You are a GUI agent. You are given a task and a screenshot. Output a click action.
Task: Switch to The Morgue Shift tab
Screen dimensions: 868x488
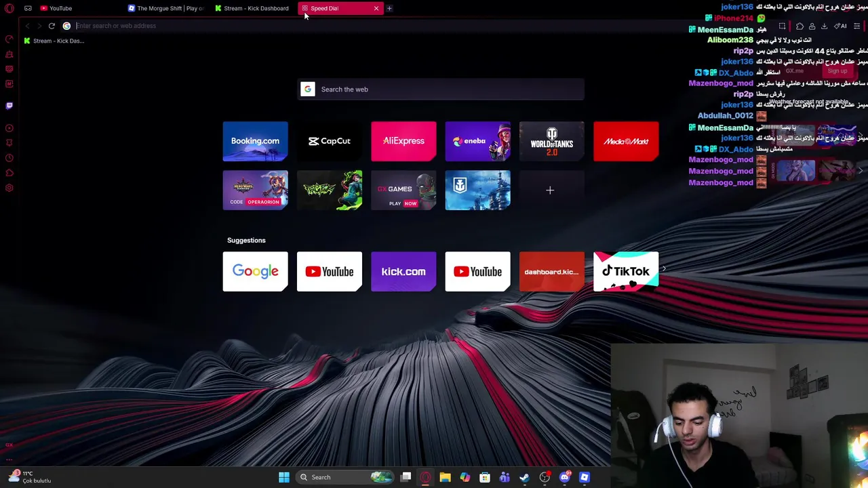(165, 8)
